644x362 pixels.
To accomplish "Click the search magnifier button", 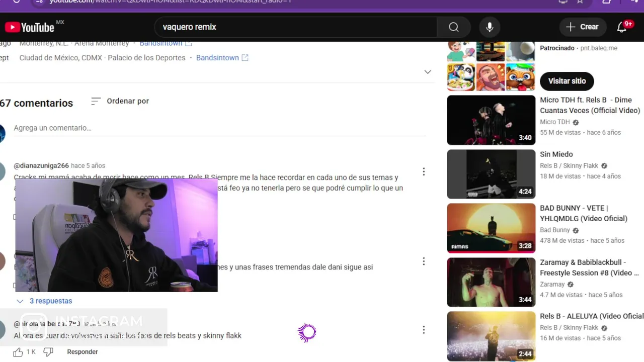I will tap(454, 27).
